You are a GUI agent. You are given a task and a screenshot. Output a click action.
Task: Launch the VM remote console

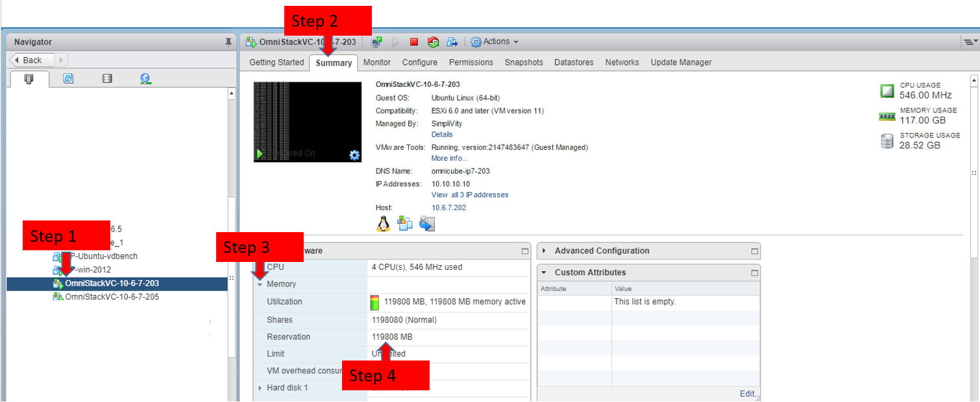click(x=375, y=41)
